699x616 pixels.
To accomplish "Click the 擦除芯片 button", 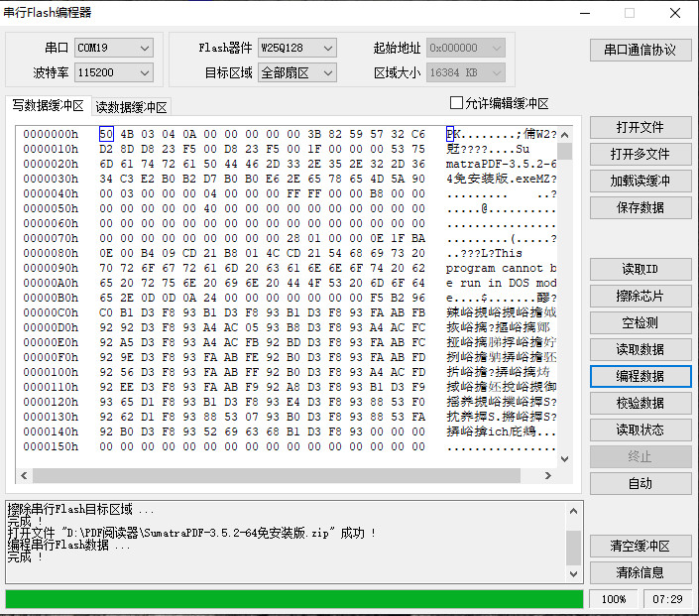I will click(641, 297).
